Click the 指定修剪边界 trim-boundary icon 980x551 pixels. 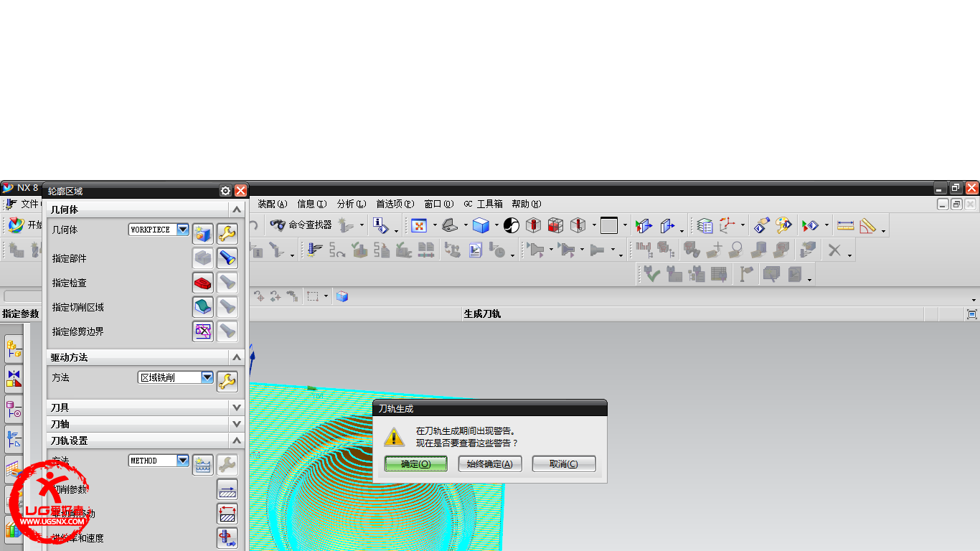(204, 331)
